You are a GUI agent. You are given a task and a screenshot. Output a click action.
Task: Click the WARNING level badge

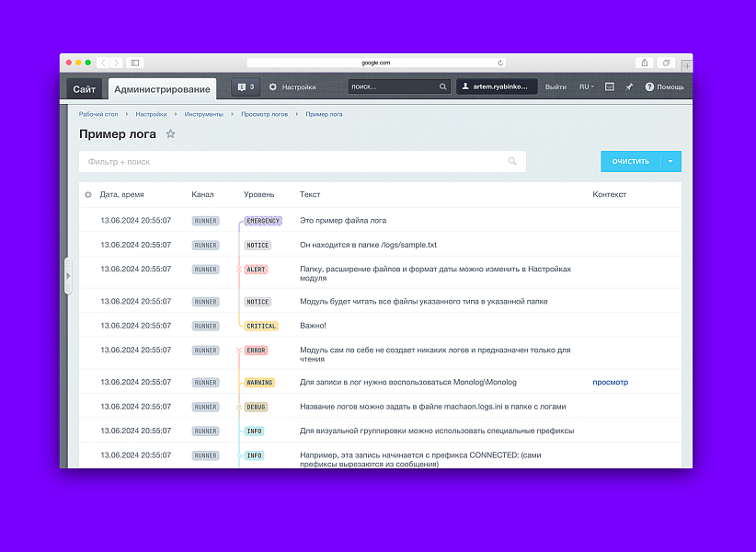point(259,383)
